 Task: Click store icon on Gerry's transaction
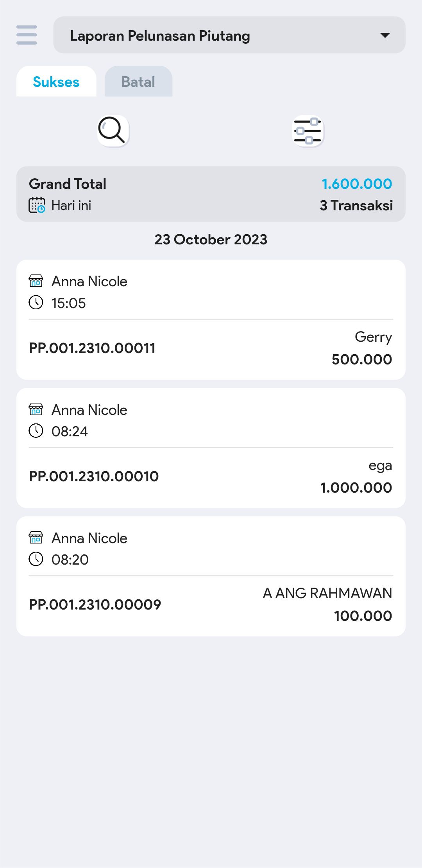pyautogui.click(x=36, y=281)
